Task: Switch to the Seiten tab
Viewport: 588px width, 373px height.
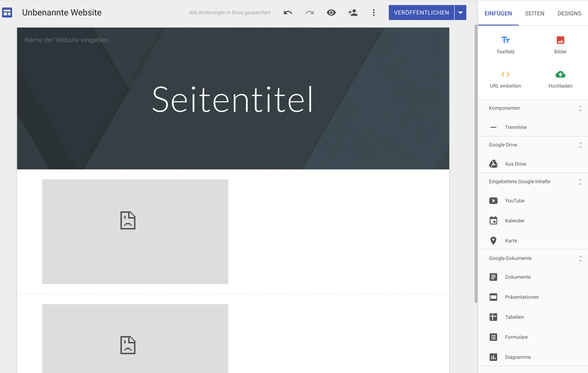Action: pyautogui.click(x=534, y=13)
